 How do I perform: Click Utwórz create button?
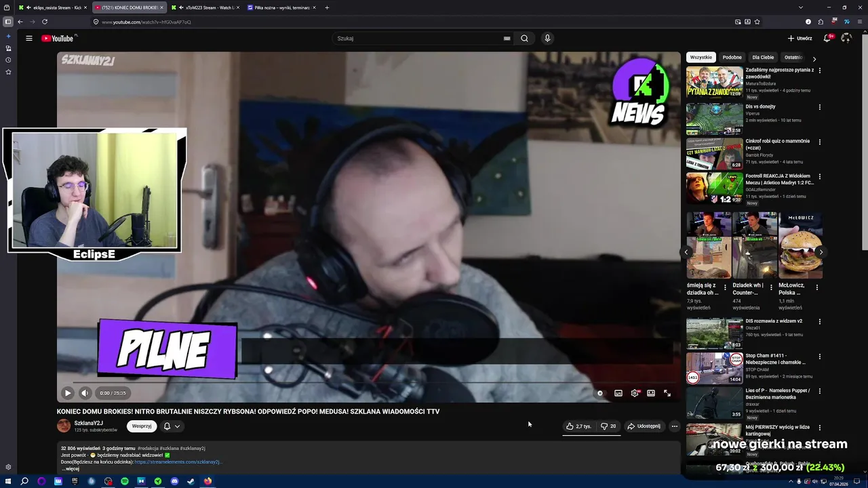800,39
